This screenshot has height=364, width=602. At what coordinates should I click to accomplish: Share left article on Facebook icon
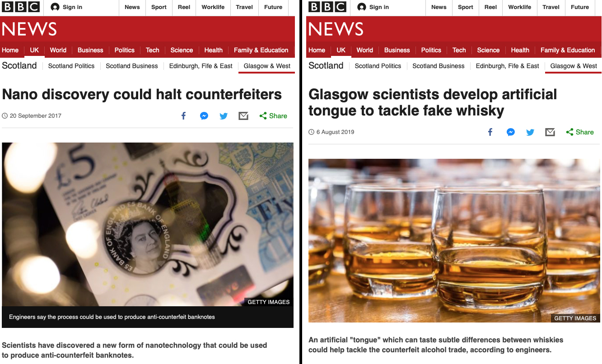(x=184, y=116)
